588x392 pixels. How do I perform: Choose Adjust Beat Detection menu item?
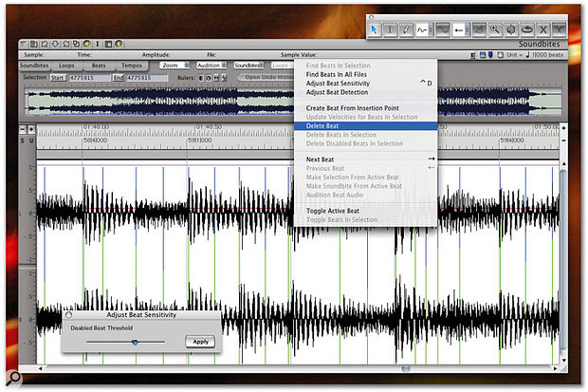coord(366,92)
